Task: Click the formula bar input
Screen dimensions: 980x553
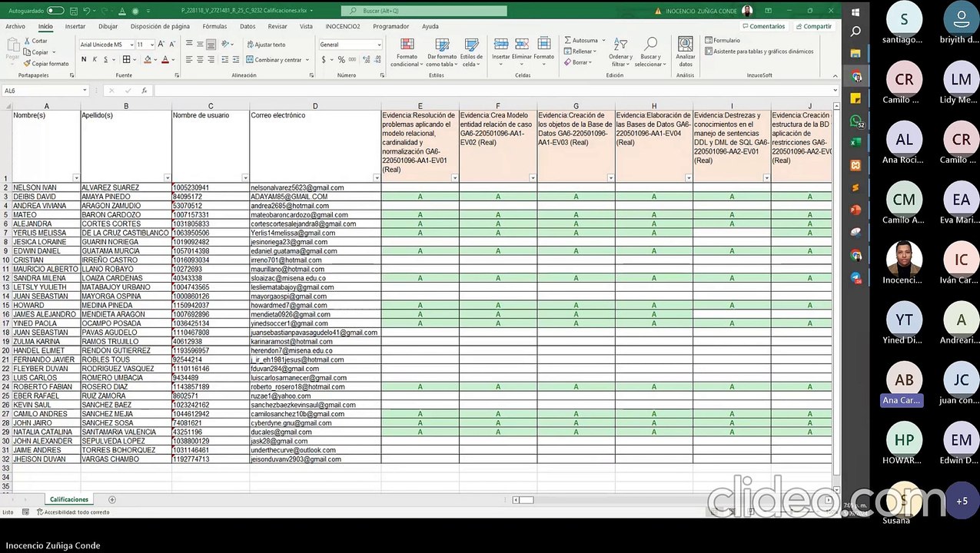Action: (492, 91)
